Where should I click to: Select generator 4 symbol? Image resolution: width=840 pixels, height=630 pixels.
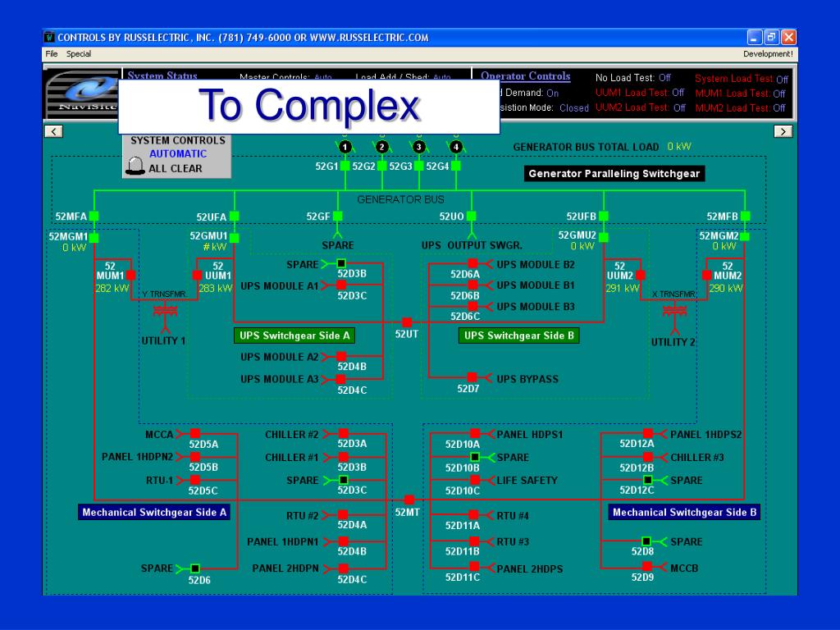point(456,147)
